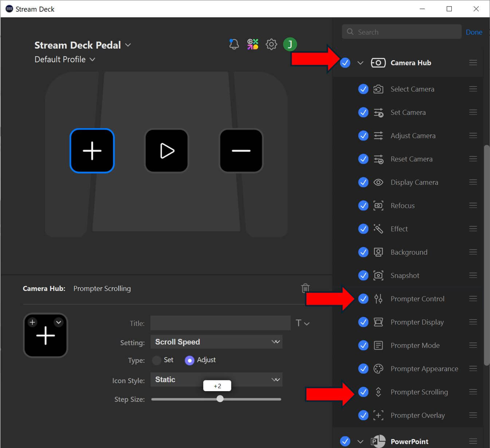Add icon via preview plus button
The width and height of the screenshot is (490, 448).
click(32, 322)
